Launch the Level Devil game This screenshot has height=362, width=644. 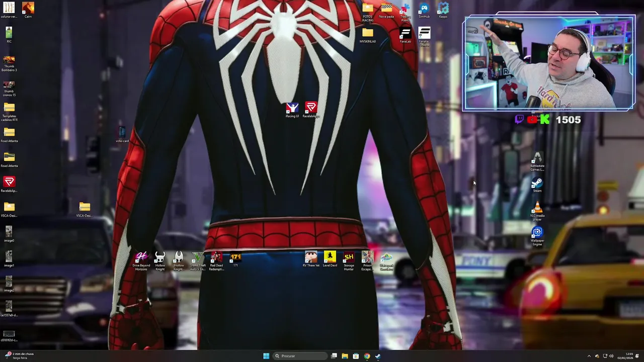pyautogui.click(x=330, y=260)
